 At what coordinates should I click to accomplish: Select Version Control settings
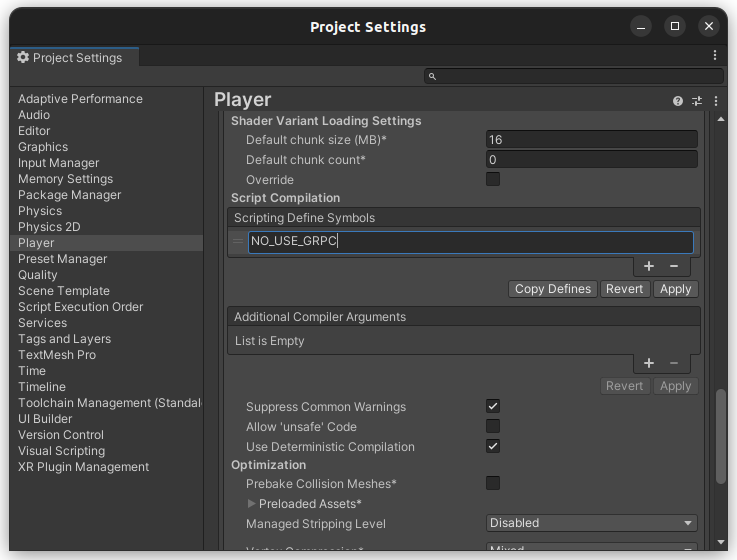[61, 434]
